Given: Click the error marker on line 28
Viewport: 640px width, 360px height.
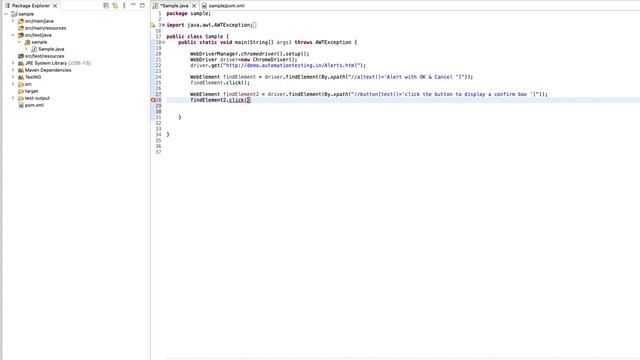Looking at the screenshot, I should pyautogui.click(x=153, y=100).
